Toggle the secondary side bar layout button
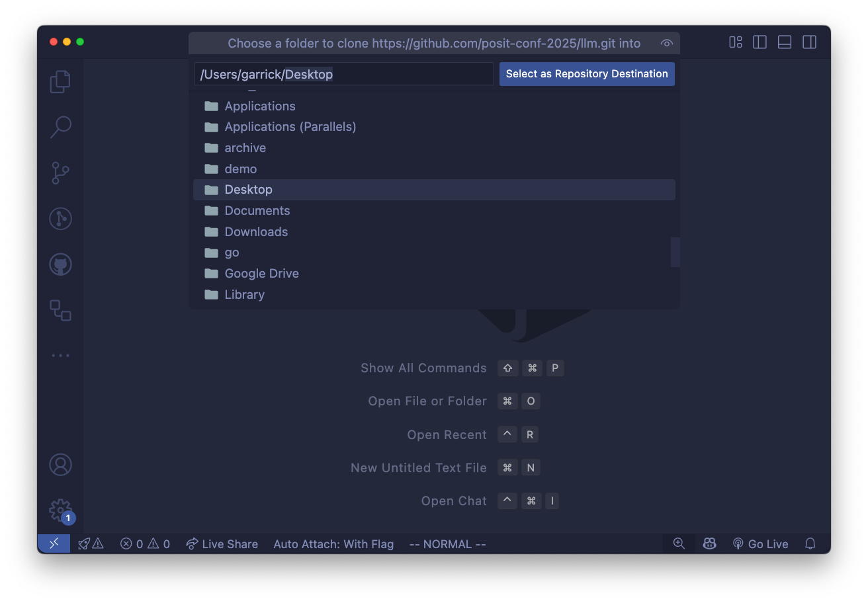868x603 pixels. click(809, 42)
